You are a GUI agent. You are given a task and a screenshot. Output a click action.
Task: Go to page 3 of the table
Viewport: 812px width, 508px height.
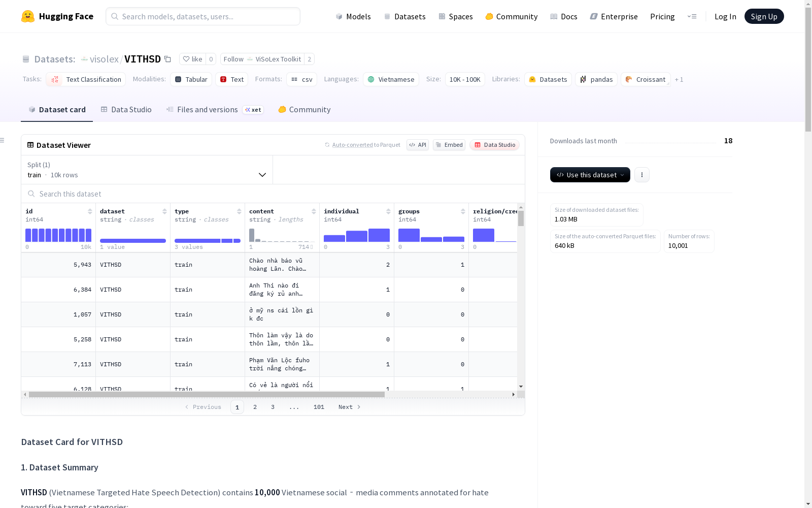(273, 407)
